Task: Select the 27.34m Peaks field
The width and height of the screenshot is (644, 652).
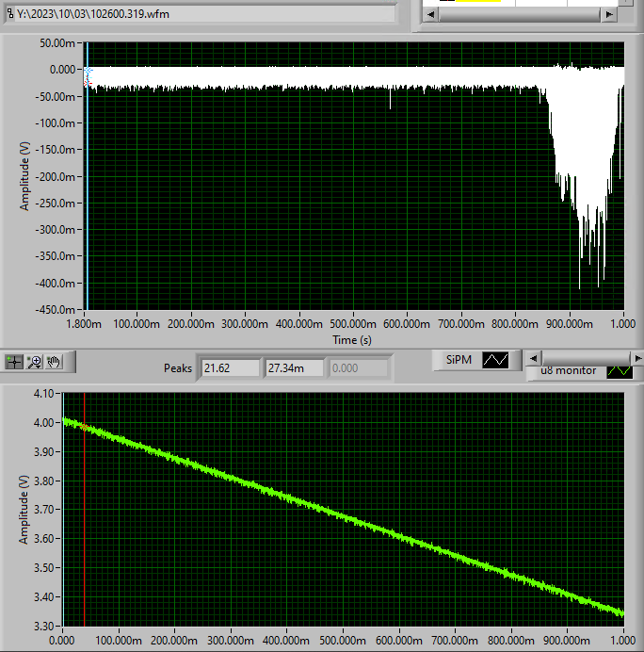Action: coord(294,368)
